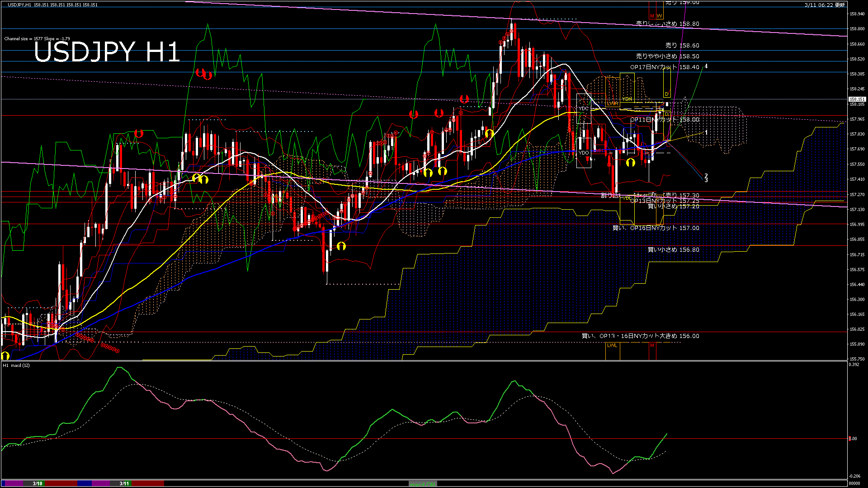Select the YDC marker box
The width and height of the screenshot is (868, 488).
pyautogui.click(x=584, y=108)
